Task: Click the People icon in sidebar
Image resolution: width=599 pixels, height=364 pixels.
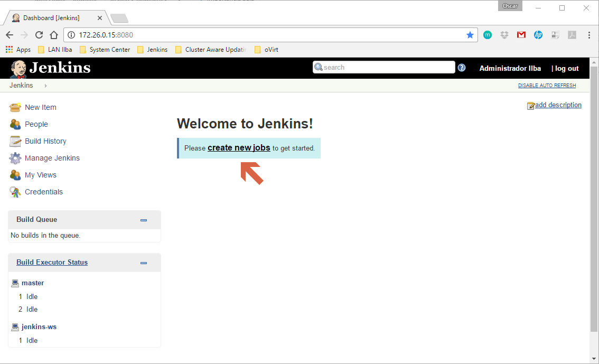Action: 15,124
